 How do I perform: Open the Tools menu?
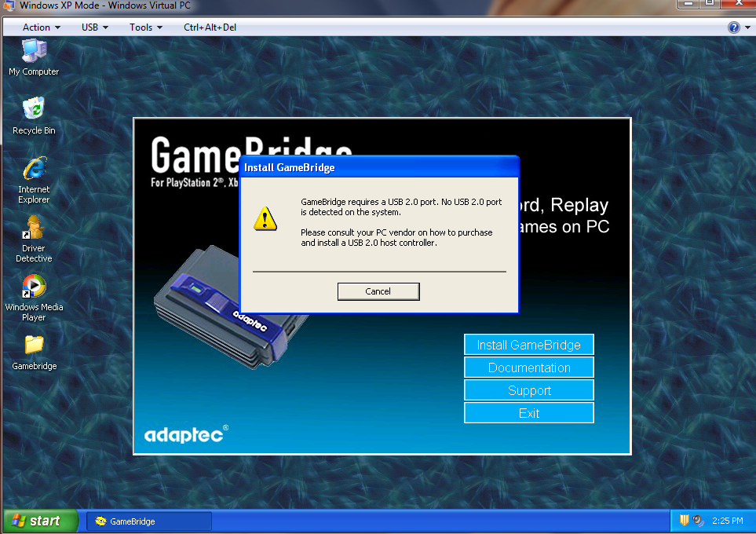(x=145, y=27)
